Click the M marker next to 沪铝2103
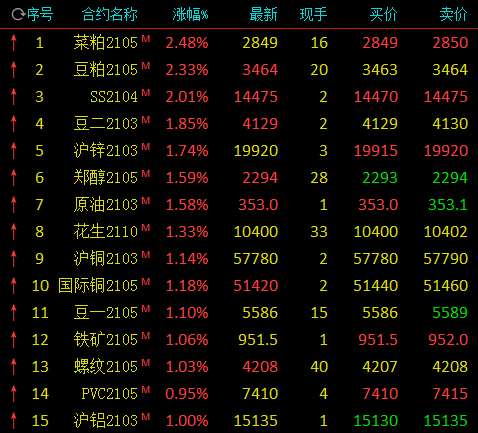 tap(146, 417)
